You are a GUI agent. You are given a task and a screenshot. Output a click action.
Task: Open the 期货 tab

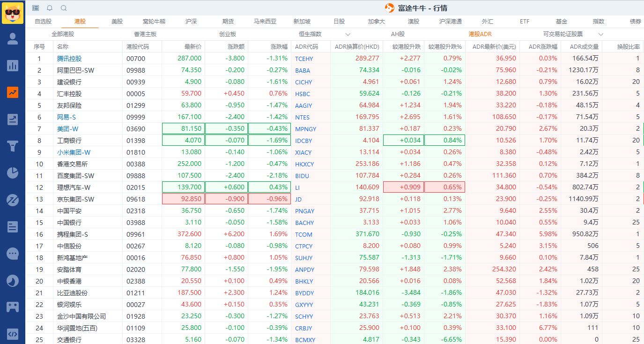click(x=228, y=22)
